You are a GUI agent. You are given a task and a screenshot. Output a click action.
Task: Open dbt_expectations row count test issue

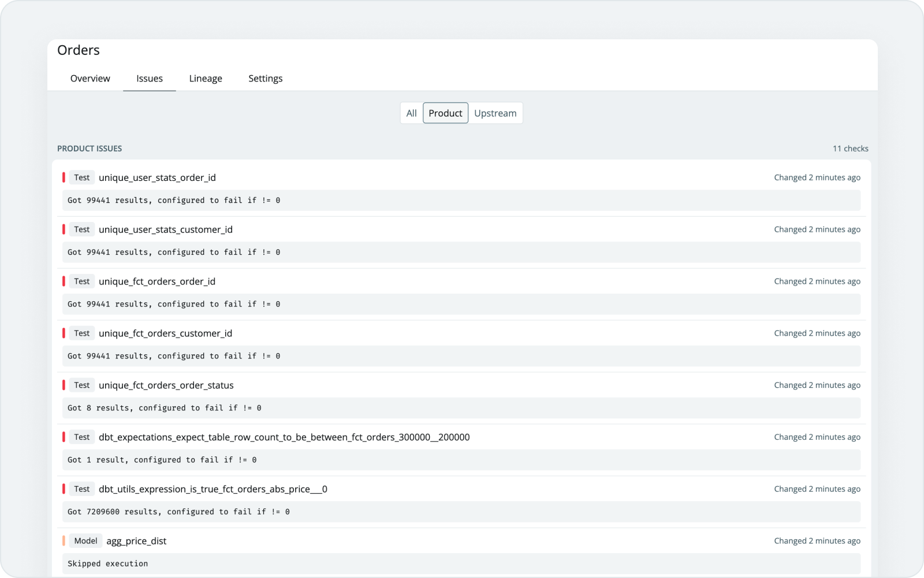click(x=284, y=438)
